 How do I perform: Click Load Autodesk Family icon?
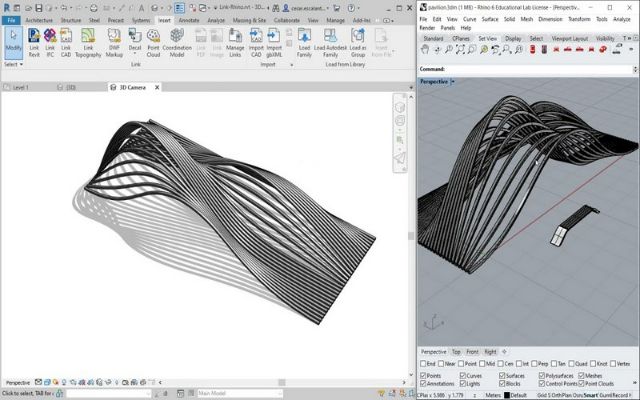(x=330, y=42)
